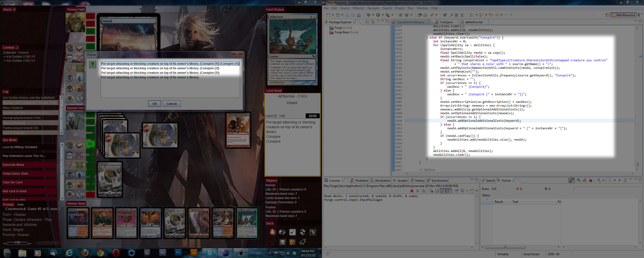Click the green Run button in Eclipse toolbar
The height and width of the screenshot is (258, 644).
click(x=378, y=15)
